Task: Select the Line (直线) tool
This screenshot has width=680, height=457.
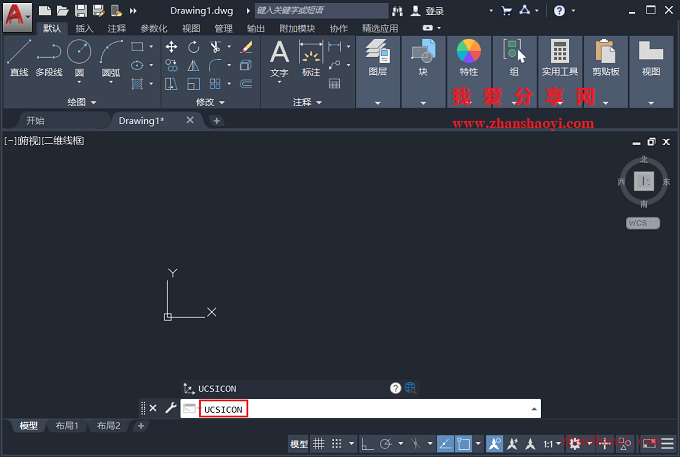Action: (19, 58)
